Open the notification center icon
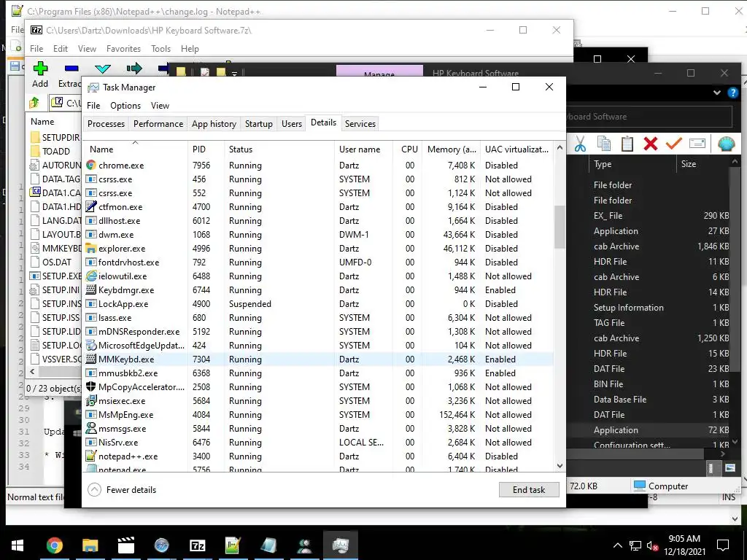Screen dimensions: 747x560 (x=723, y=545)
